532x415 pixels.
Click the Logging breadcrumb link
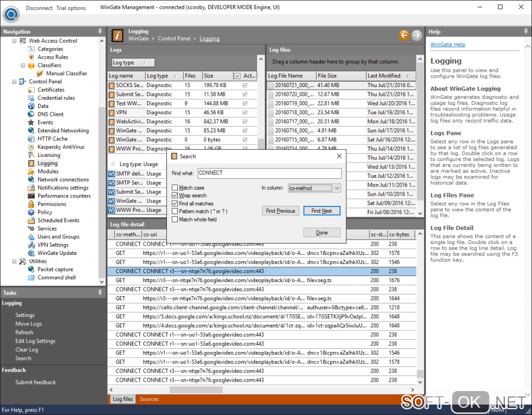coord(209,39)
